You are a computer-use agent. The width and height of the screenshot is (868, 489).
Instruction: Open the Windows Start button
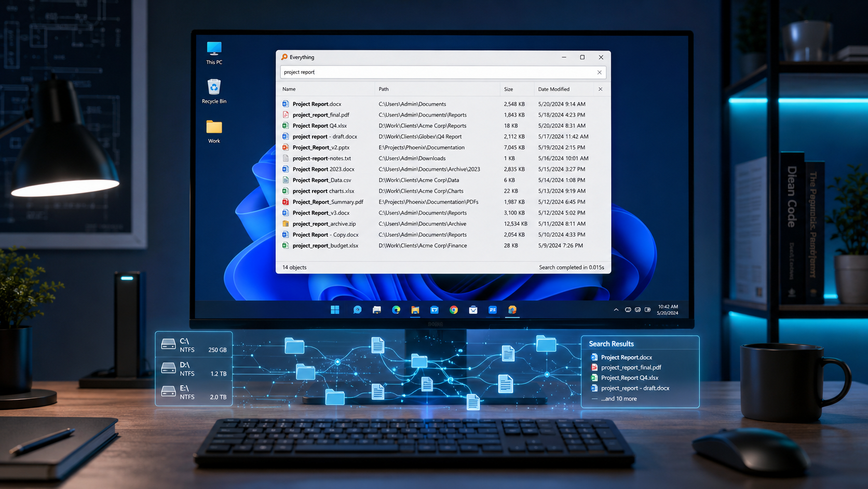[x=335, y=310]
